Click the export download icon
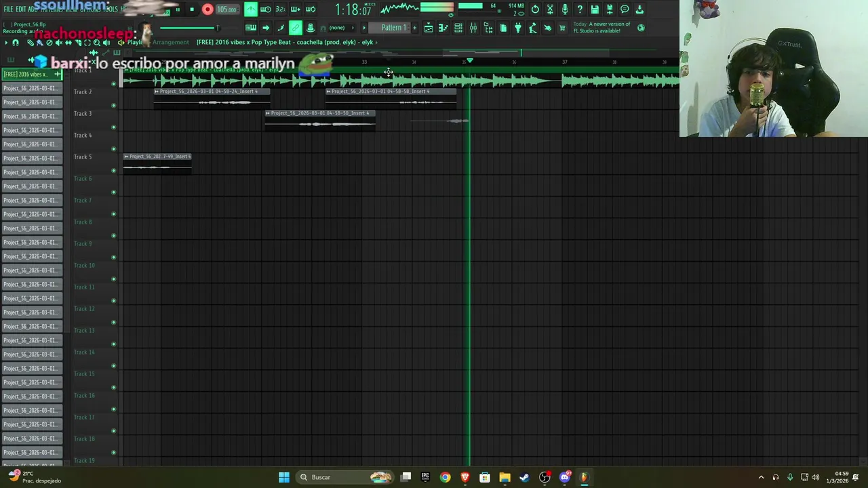The height and width of the screenshot is (488, 868). 639,9
